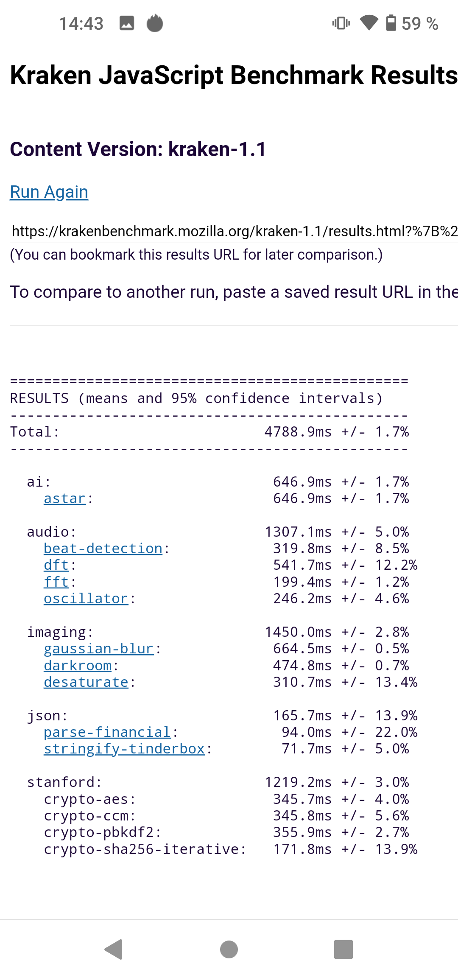Open the dft test link
The image size is (458, 980).
56,565
